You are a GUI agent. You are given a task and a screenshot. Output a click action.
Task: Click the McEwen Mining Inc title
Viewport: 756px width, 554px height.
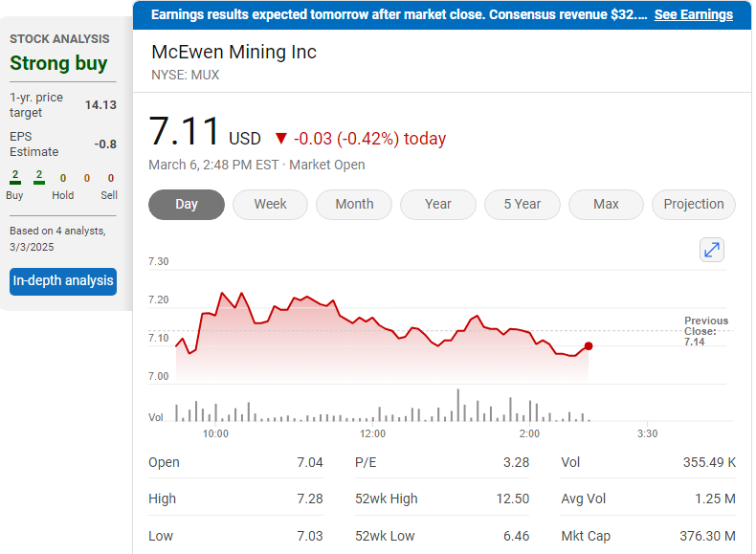(234, 52)
